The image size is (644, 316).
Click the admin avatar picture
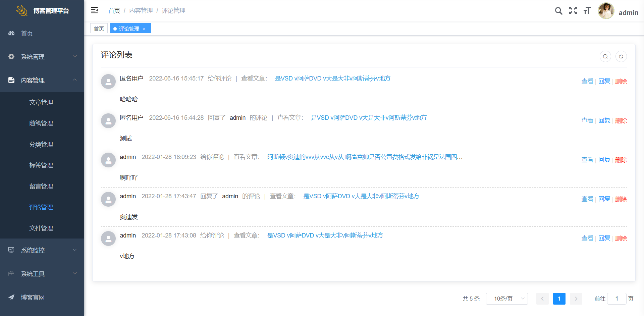pos(606,11)
